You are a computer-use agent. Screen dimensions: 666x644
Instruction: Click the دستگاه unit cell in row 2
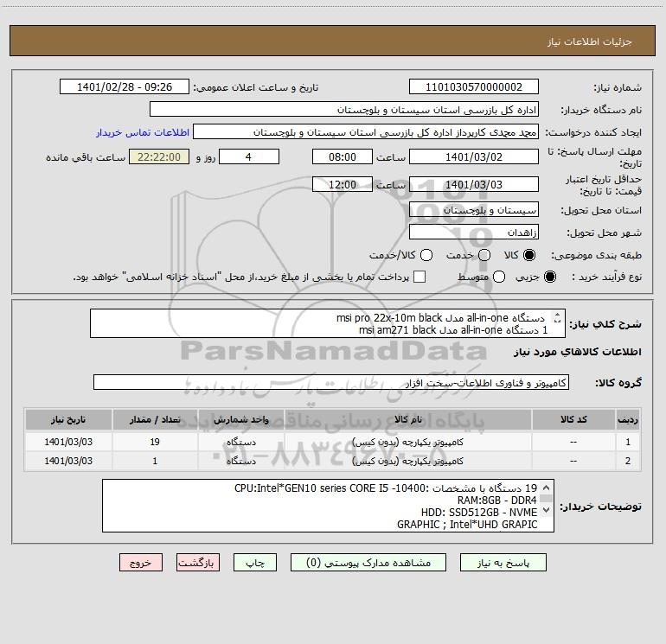(240, 461)
